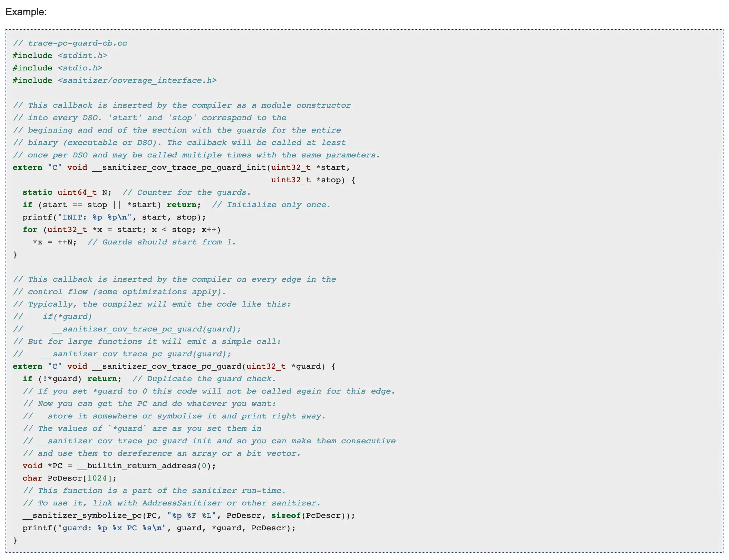Image resolution: width=729 pixels, height=560 pixels.
Task: Click the 'static uint64_t N;' declaration
Action: point(67,192)
